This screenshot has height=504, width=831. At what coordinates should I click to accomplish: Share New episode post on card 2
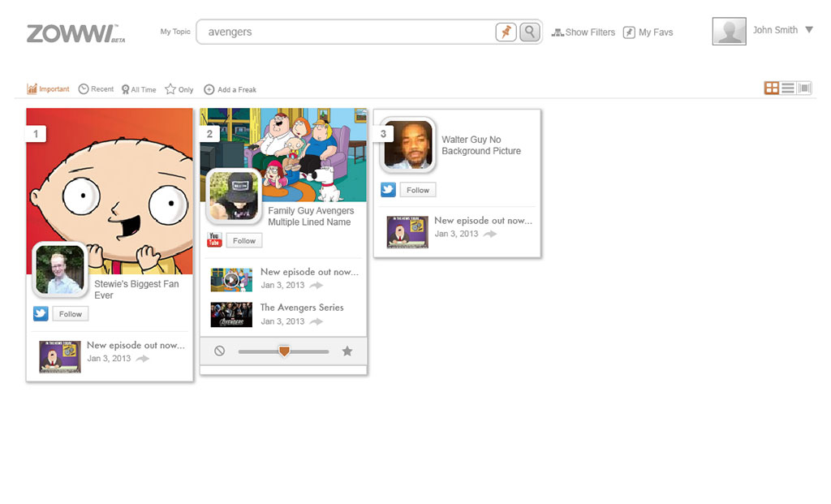coord(316,286)
